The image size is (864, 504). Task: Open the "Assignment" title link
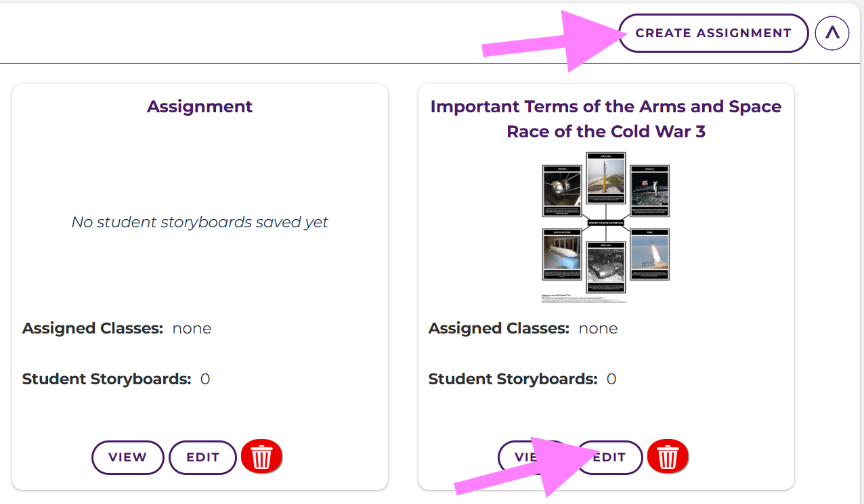(x=200, y=107)
